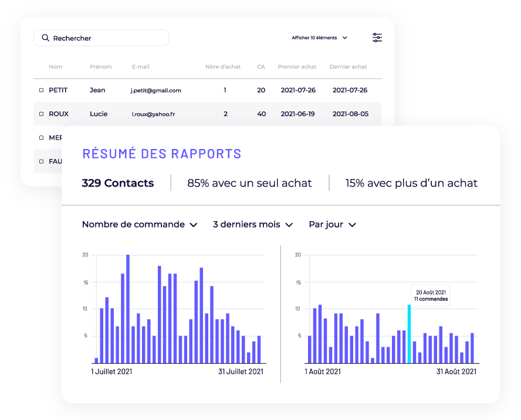The image size is (521, 420).
Task: Tick the checkbox for PETIT row
Action: pyautogui.click(x=41, y=90)
